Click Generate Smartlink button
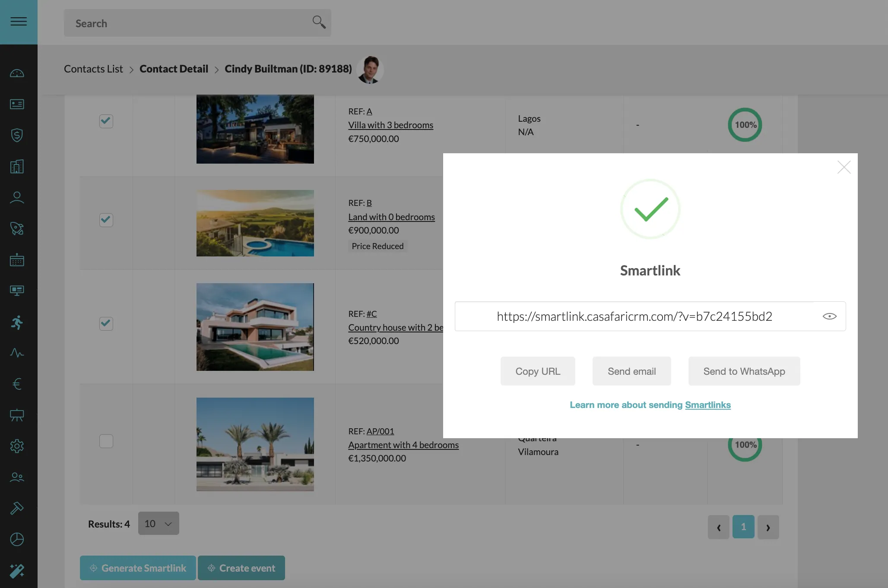The height and width of the screenshot is (588, 888). [x=138, y=568]
